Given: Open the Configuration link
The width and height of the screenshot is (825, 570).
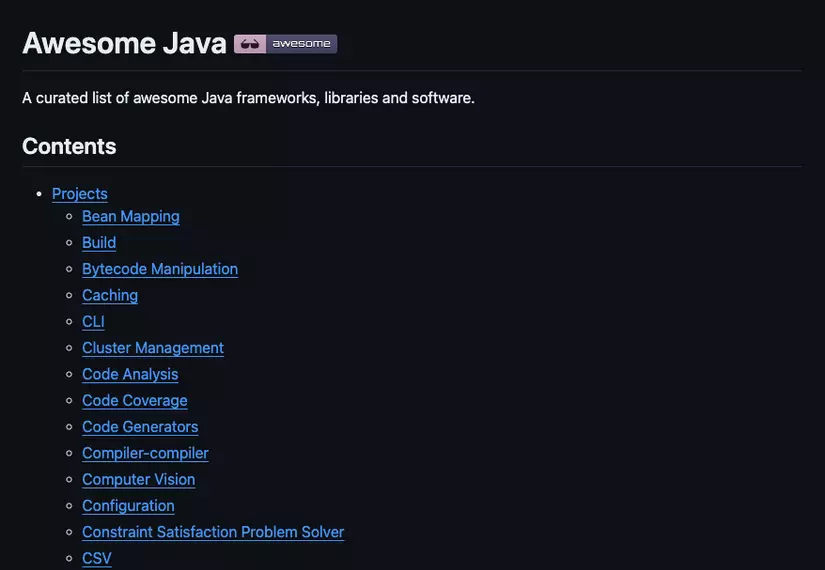Looking at the screenshot, I should coord(128,506).
